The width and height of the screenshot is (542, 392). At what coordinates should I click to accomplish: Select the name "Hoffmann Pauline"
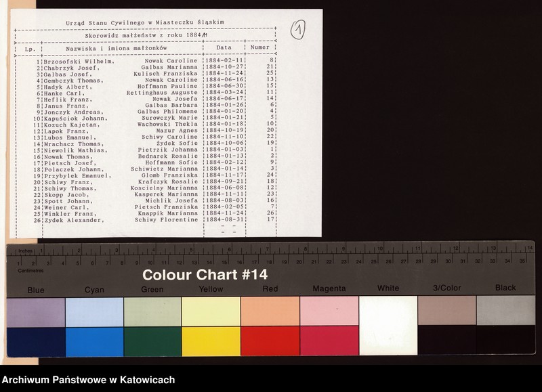(167, 87)
